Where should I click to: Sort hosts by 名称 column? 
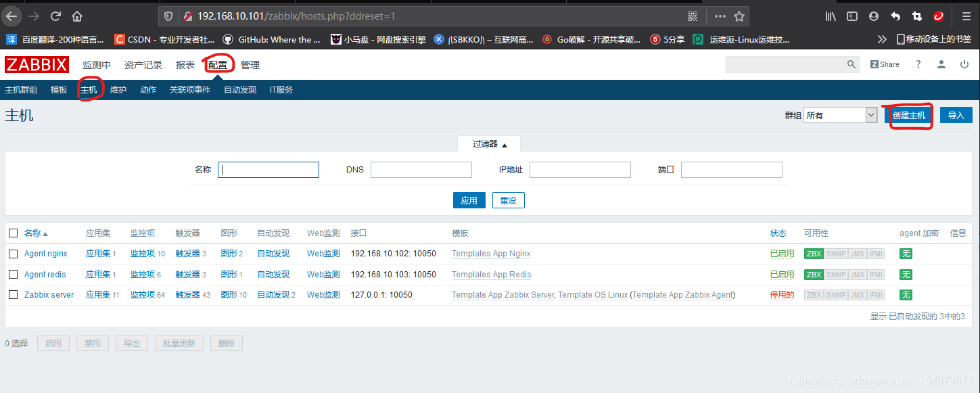tap(36, 233)
